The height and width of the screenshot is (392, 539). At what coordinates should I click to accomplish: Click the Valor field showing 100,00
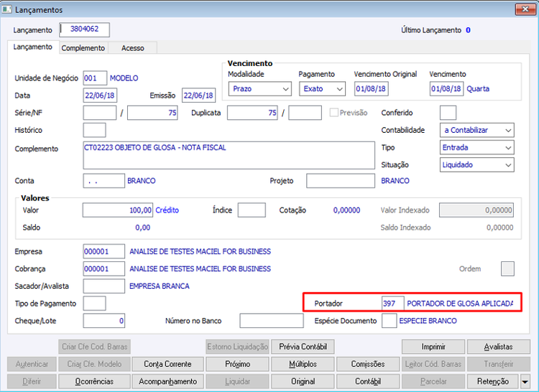118,210
